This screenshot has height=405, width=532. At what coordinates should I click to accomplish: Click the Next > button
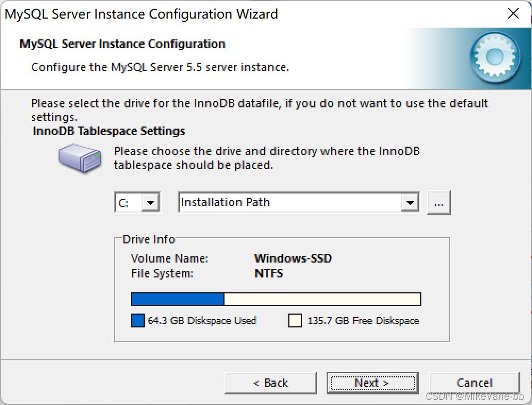372,383
